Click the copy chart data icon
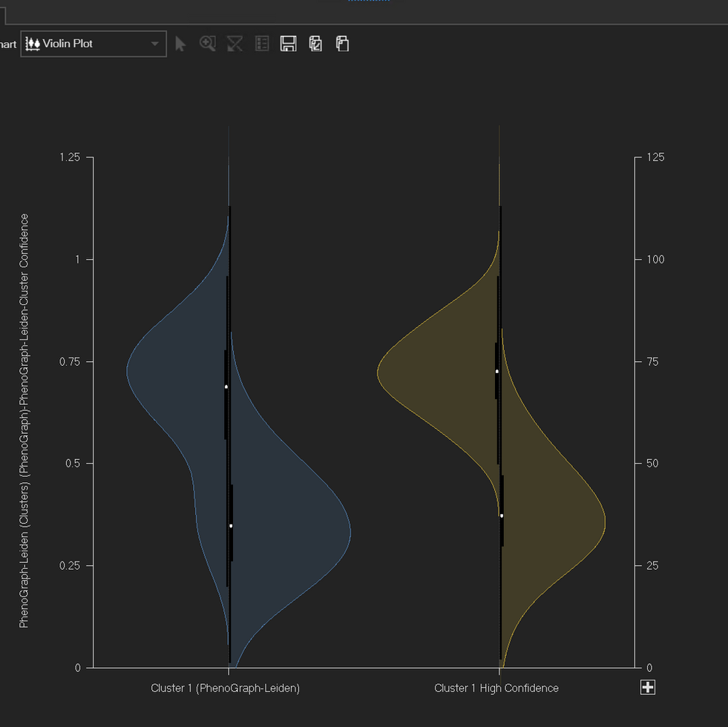Image resolution: width=728 pixels, height=727 pixels. click(343, 44)
